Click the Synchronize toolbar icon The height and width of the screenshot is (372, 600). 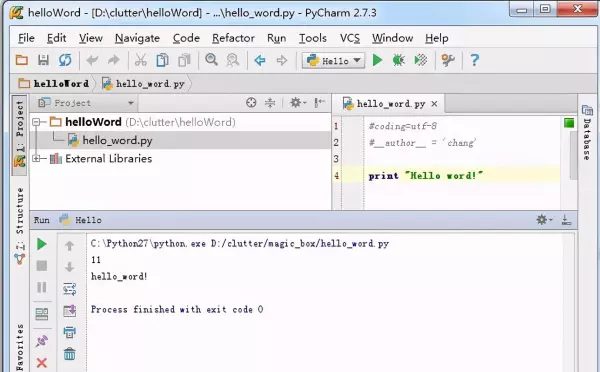(65, 60)
